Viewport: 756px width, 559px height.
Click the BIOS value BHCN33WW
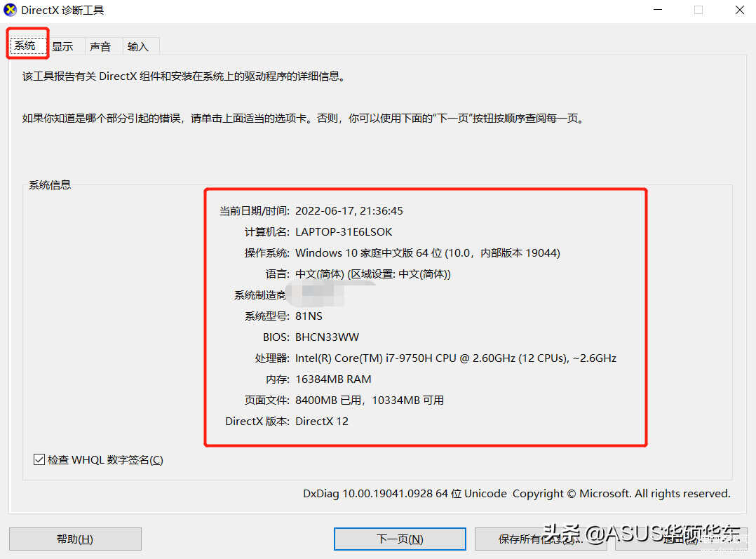(327, 337)
